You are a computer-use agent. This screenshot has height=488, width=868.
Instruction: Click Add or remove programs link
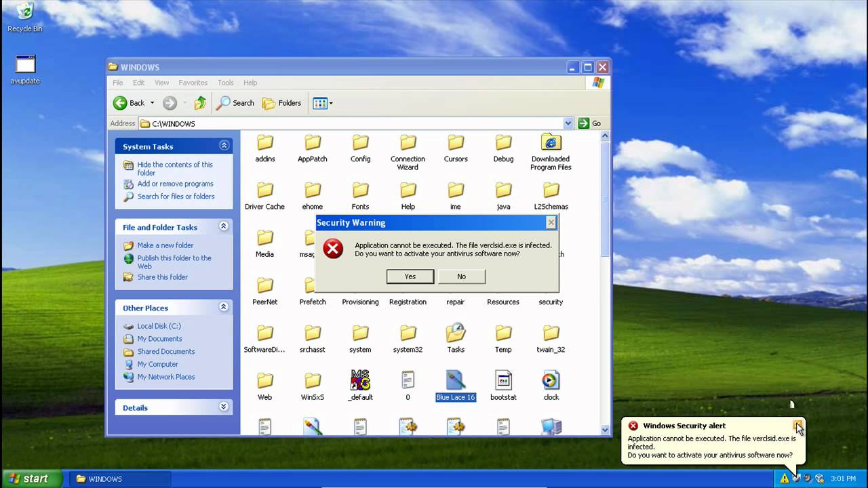(175, 184)
